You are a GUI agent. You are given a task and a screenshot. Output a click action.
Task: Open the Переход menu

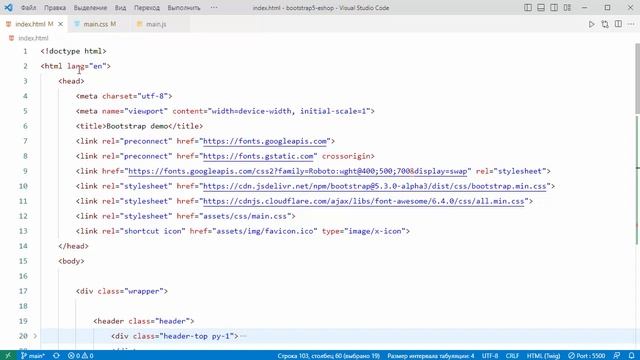pyautogui.click(x=147, y=8)
